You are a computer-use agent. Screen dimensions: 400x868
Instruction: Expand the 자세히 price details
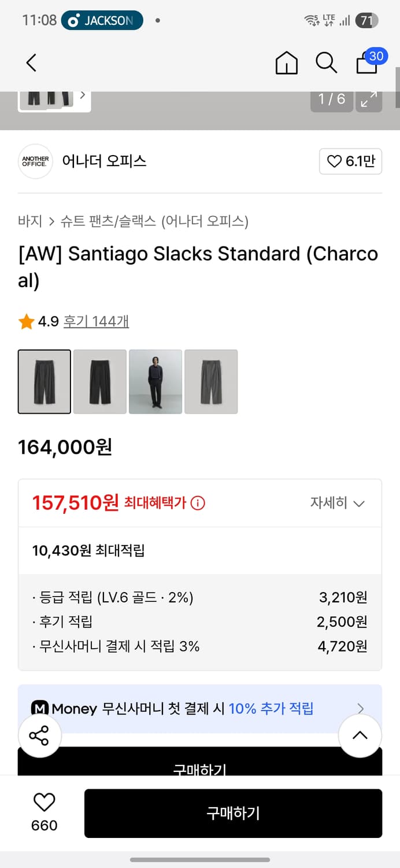pos(337,503)
